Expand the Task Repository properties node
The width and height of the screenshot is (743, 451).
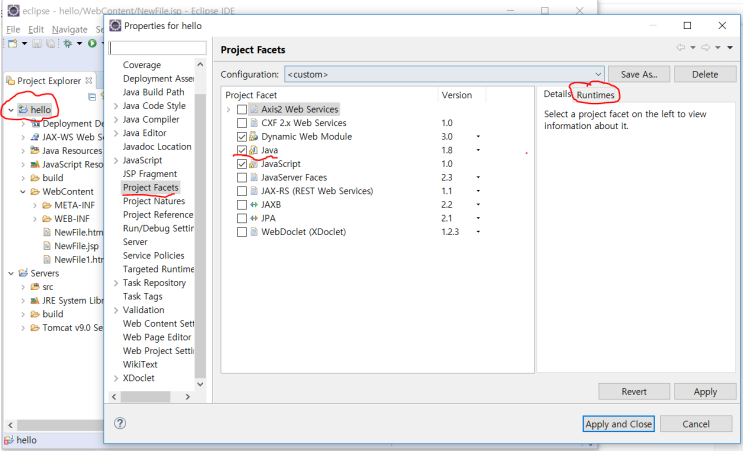point(116,283)
